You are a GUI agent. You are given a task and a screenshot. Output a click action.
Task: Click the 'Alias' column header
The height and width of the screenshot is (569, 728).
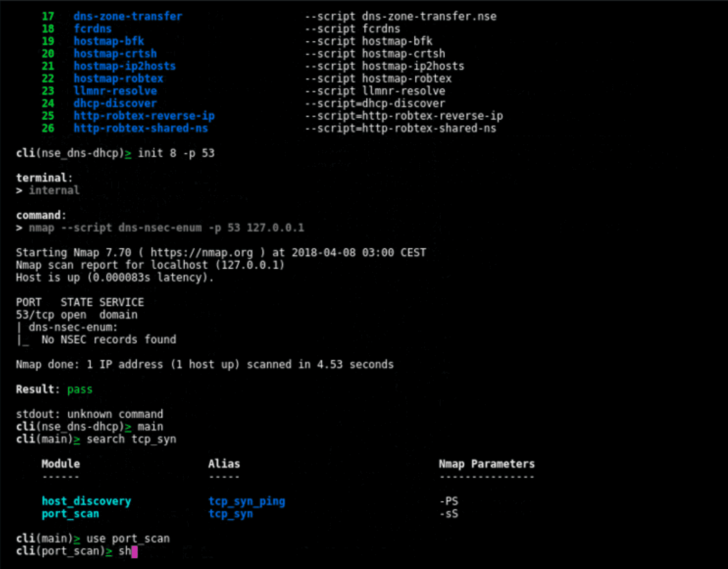(224, 464)
